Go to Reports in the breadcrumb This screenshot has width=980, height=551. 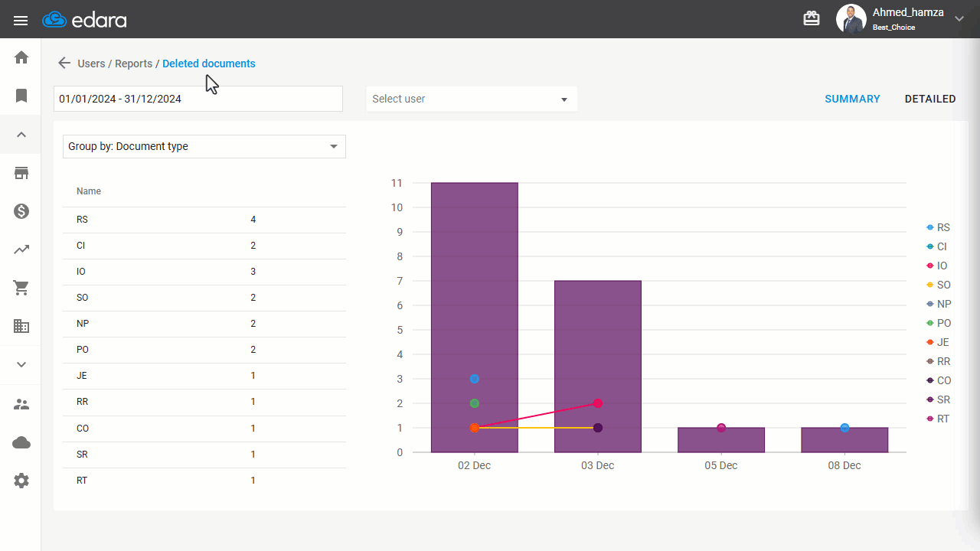click(x=133, y=64)
